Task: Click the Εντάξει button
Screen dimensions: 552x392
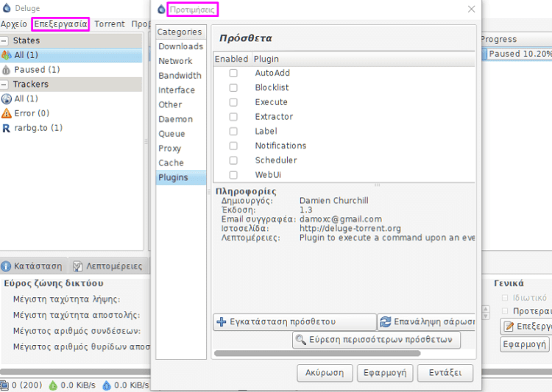Action: [x=445, y=373]
